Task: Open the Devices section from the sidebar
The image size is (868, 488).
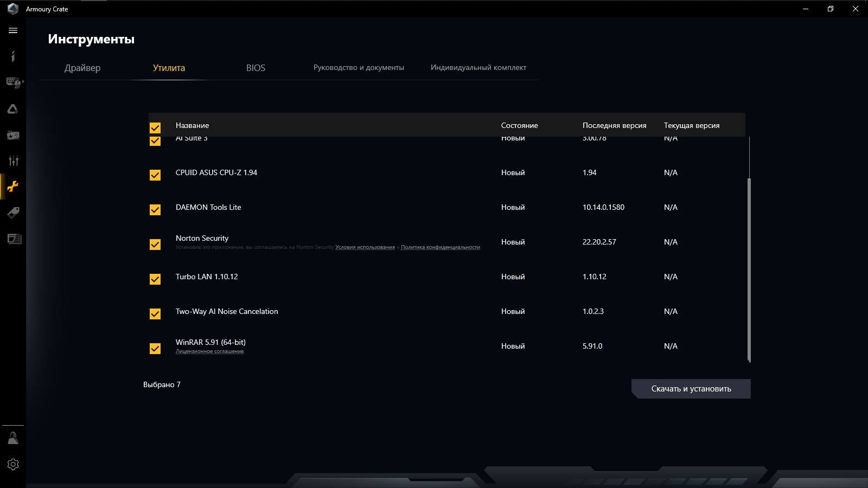Action: point(12,82)
